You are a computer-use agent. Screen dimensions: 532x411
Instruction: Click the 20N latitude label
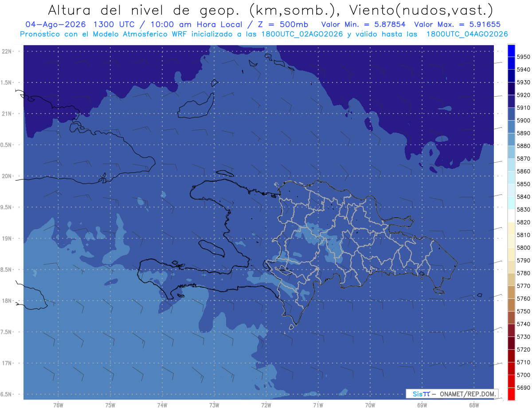[x=6, y=176]
